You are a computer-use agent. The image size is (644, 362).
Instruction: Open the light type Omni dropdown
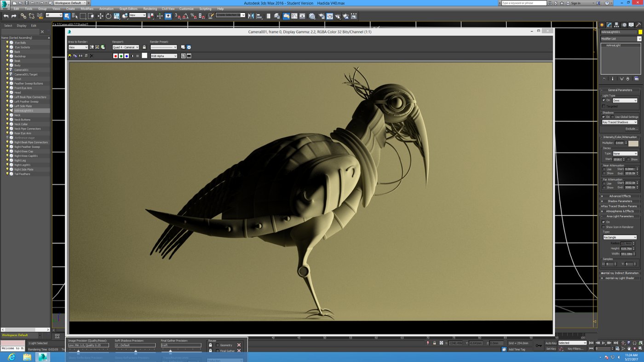[625, 101]
